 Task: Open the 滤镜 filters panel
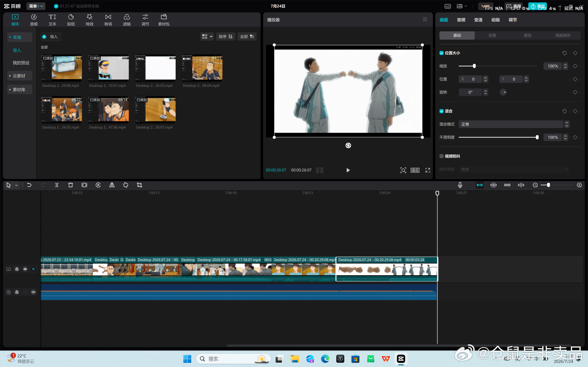coord(127,20)
